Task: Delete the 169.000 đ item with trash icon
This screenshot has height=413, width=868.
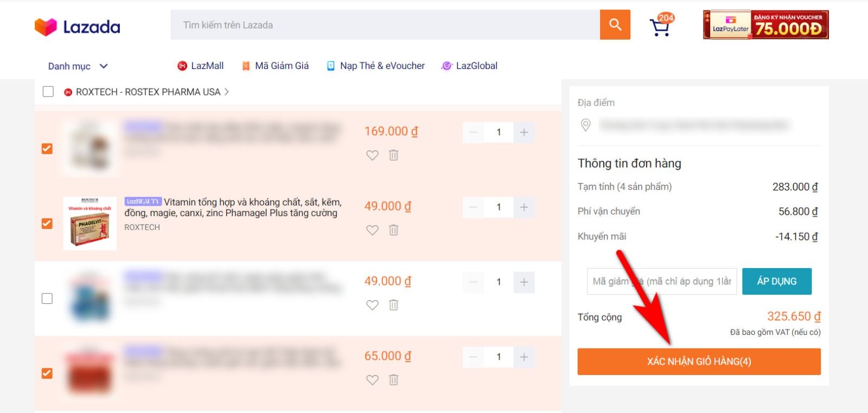Action: tap(394, 155)
